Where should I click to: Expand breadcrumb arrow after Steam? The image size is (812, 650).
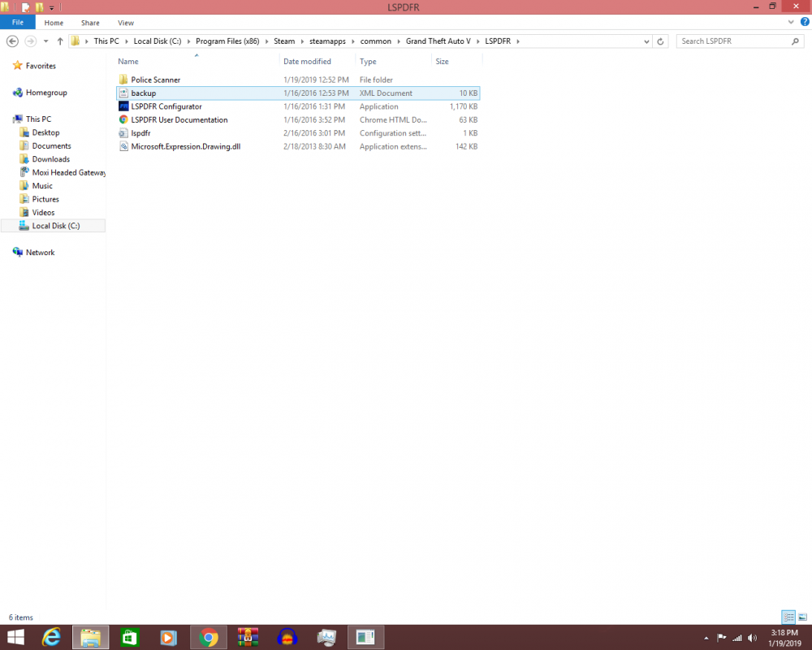[x=302, y=41]
